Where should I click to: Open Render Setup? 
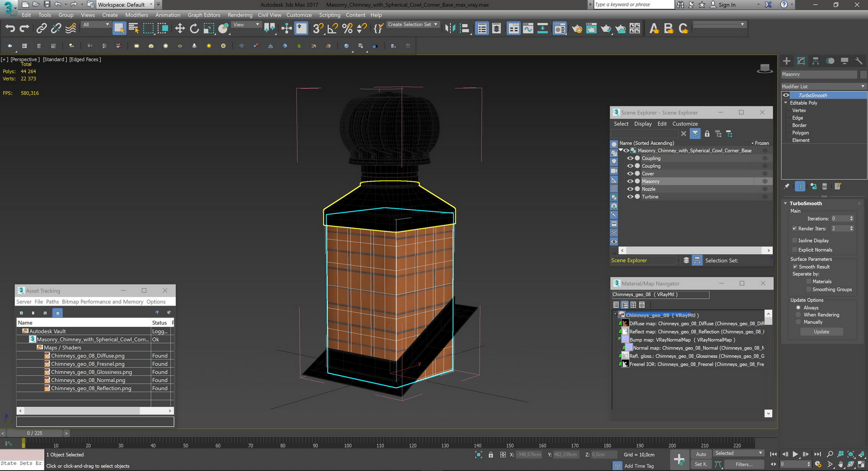coord(577,28)
